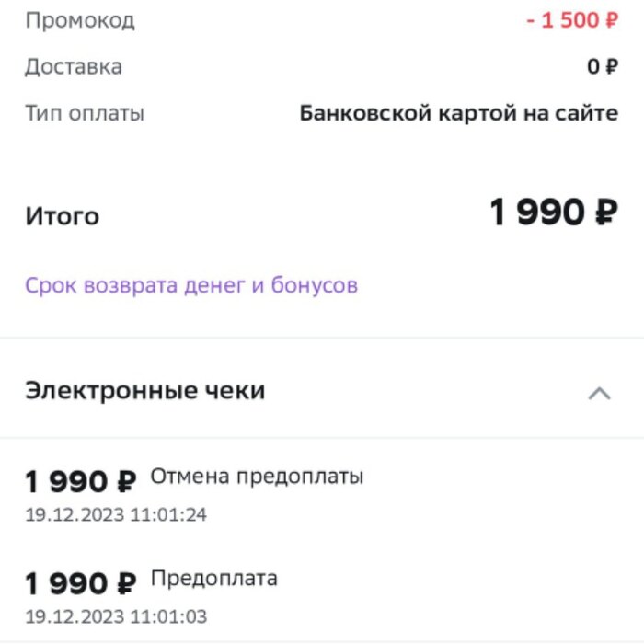Click the Итого label
Image resolution: width=644 pixels, height=644 pixels.
62,217
